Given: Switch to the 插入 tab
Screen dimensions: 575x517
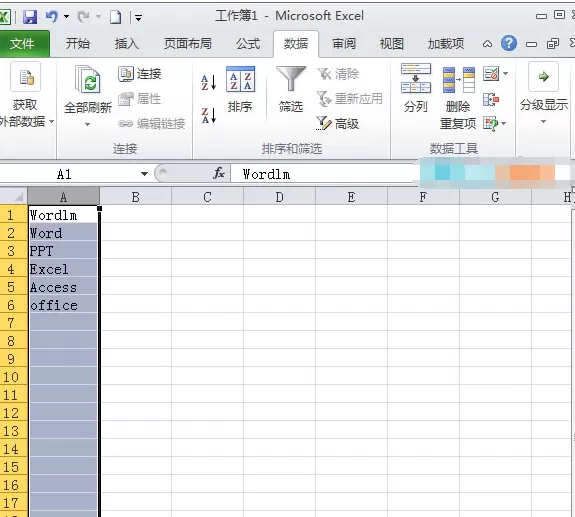Looking at the screenshot, I should click(x=127, y=44).
